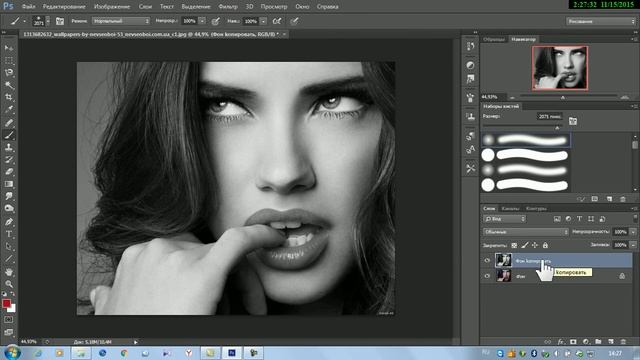
Task: Select the Horizontal Type tool
Action: point(9,234)
